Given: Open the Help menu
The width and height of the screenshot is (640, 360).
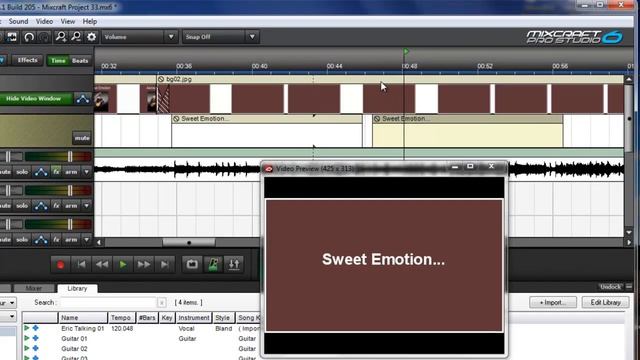Looking at the screenshot, I should [90, 22].
